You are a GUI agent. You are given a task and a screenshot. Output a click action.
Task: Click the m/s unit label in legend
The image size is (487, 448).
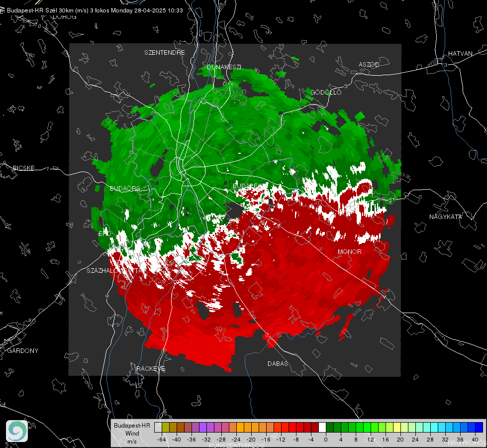click(132, 441)
